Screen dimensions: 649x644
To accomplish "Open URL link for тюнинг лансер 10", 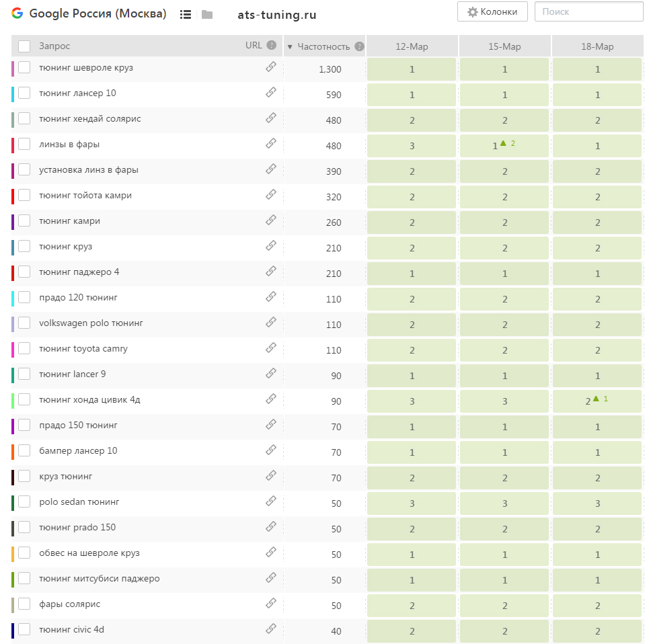I will 271,92.
